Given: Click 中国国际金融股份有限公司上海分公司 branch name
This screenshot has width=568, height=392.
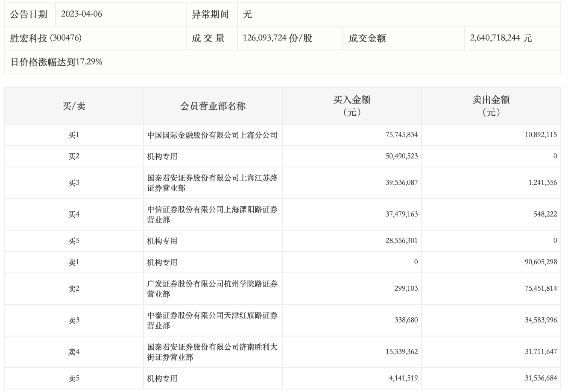Looking at the screenshot, I should click(x=212, y=135).
